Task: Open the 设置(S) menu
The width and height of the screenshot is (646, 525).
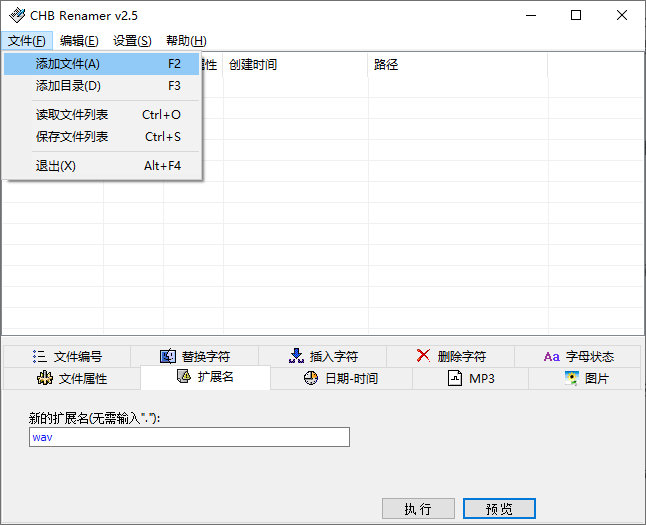Action: coord(132,41)
